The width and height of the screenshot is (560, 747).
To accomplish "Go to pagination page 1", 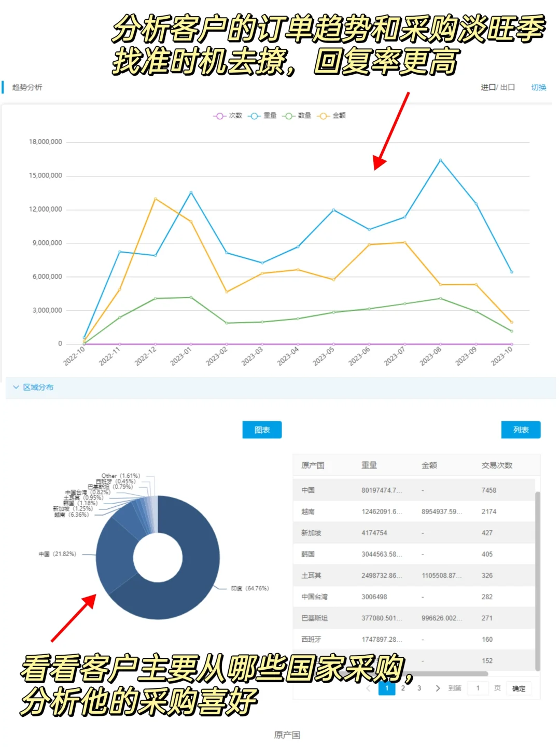I will (387, 688).
